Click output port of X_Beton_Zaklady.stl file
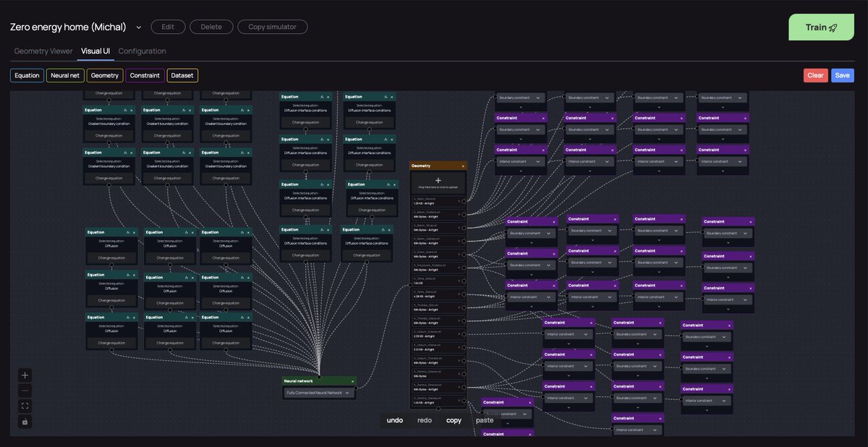Viewport: 868px width, 447px height. [464, 241]
